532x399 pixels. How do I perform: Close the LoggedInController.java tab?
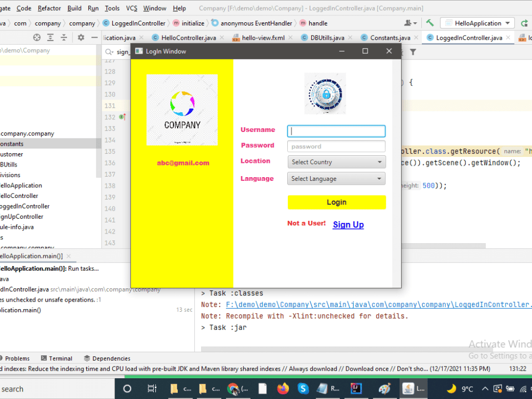(x=508, y=38)
